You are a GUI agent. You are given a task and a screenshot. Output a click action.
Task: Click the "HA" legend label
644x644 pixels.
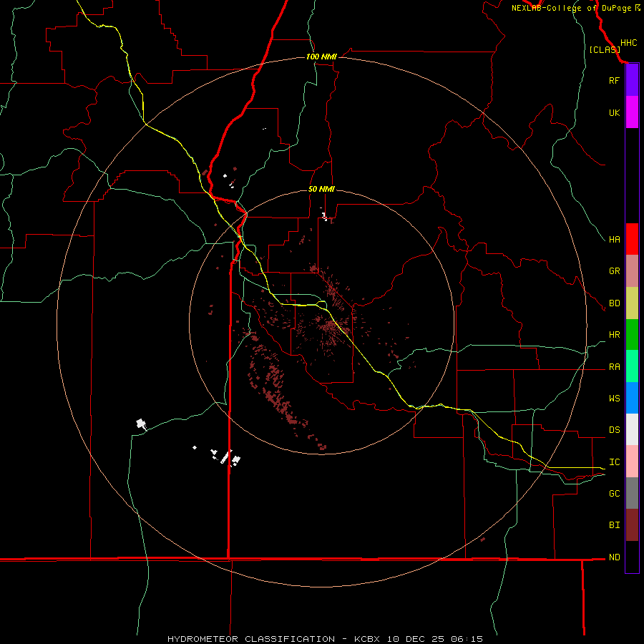(x=614, y=240)
